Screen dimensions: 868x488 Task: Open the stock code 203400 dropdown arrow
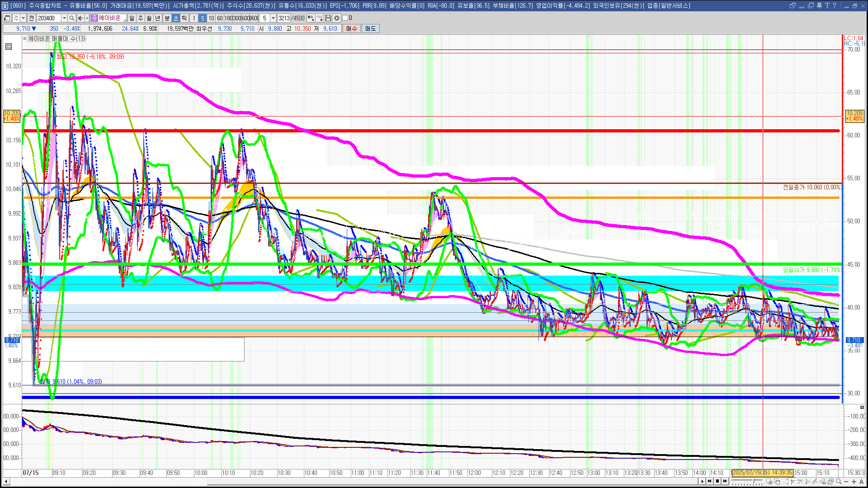click(x=64, y=18)
